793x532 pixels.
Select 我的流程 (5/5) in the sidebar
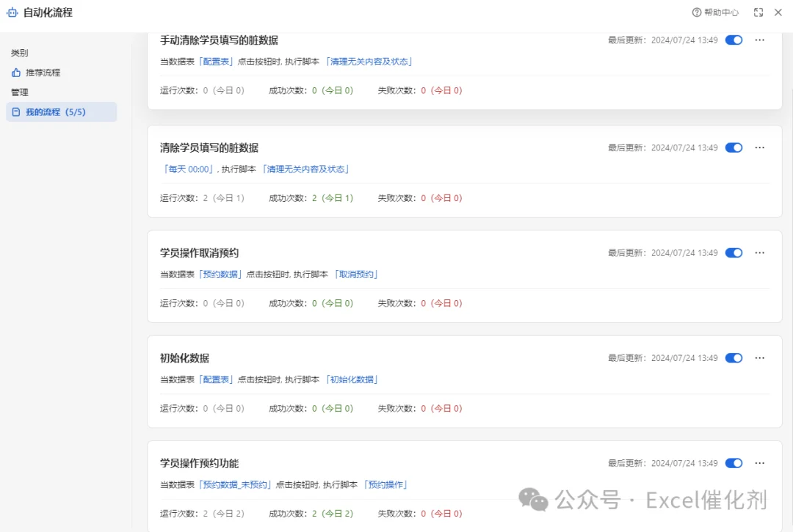coord(61,112)
